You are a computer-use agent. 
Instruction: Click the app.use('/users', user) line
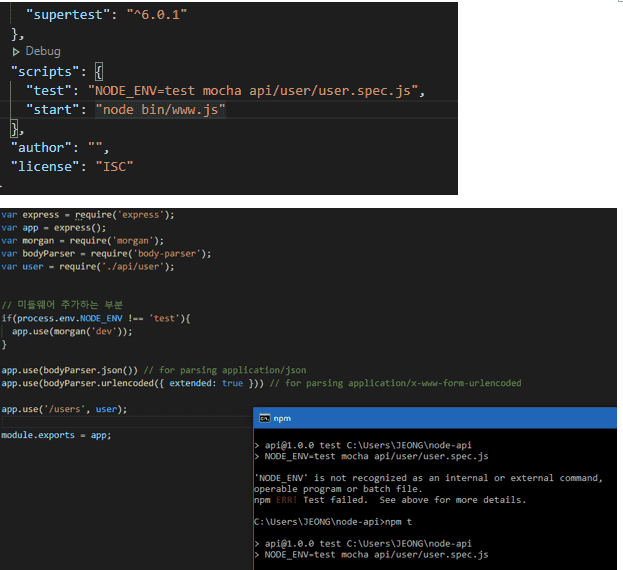[64, 409]
